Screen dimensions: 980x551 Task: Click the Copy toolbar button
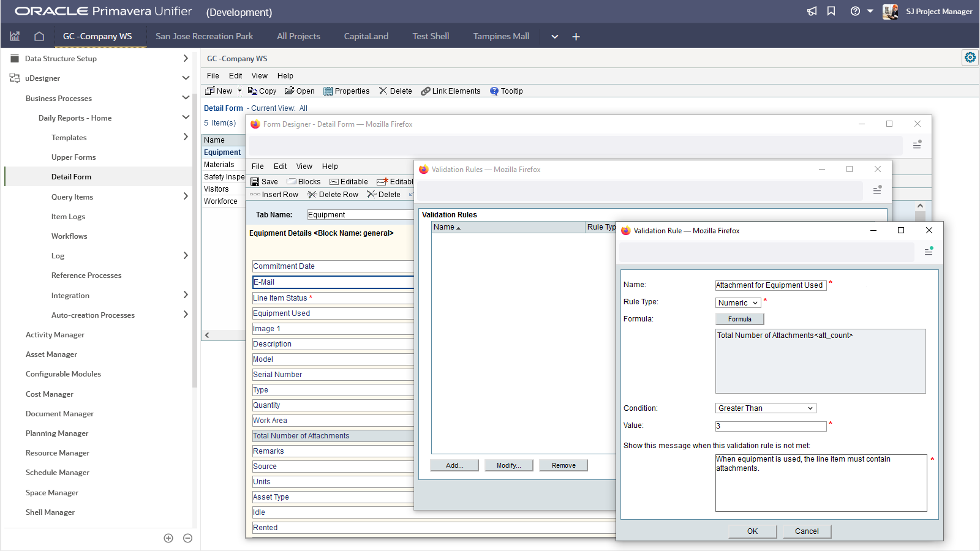(262, 91)
